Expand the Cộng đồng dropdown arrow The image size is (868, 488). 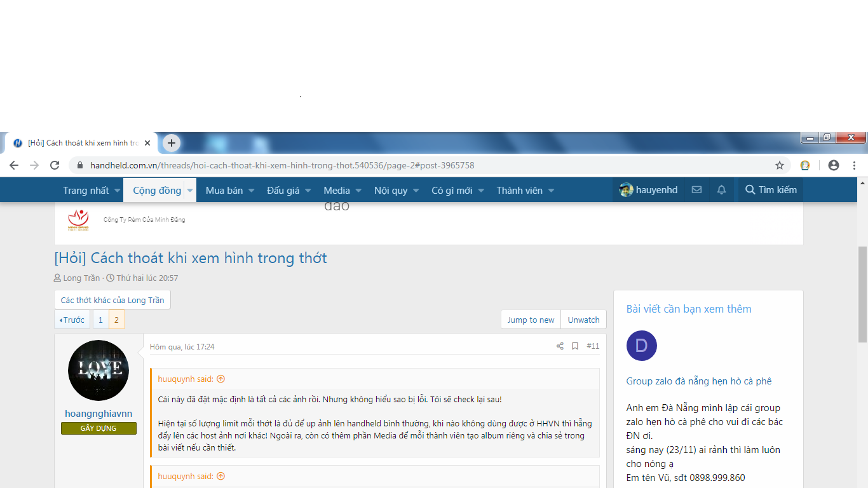(x=189, y=191)
